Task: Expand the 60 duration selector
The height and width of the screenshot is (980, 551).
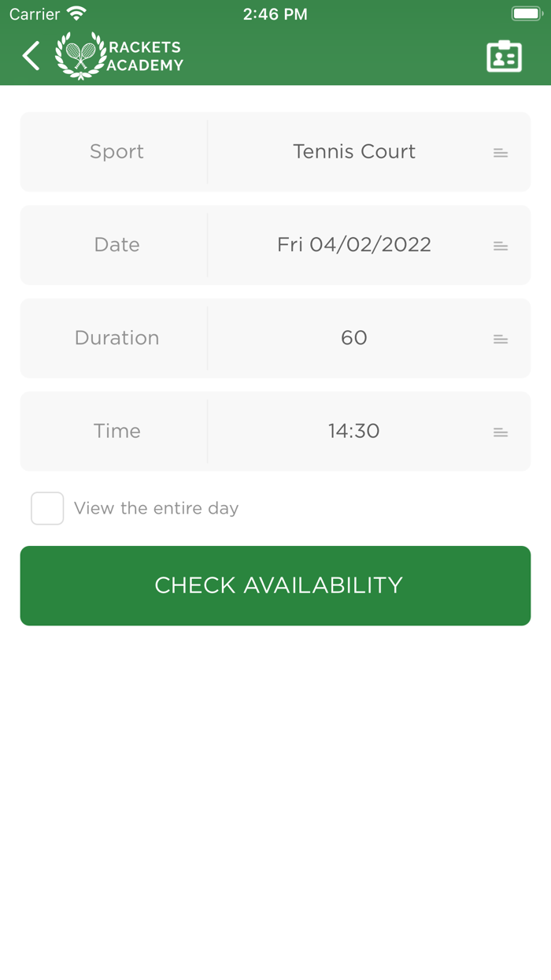Action: pyautogui.click(x=353, y=338)
